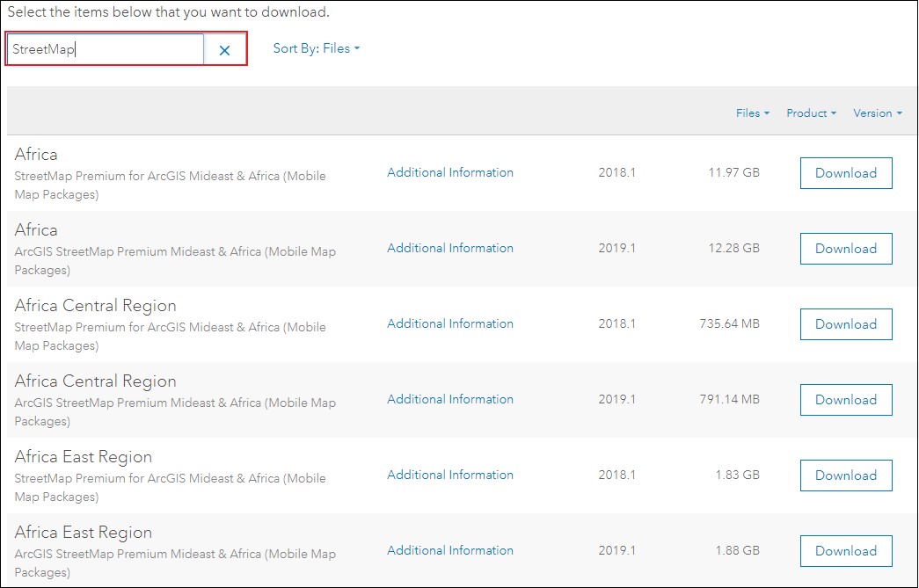Click the description under Africa in 12.28 GB row
This screenshot has height=588, width=919.
point(175,261)
